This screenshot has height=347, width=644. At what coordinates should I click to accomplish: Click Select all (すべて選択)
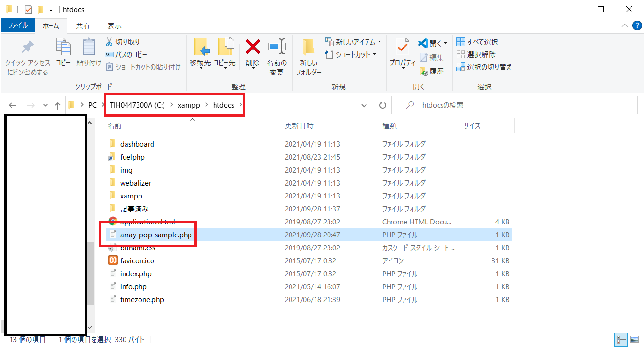(x=477, y=42)
